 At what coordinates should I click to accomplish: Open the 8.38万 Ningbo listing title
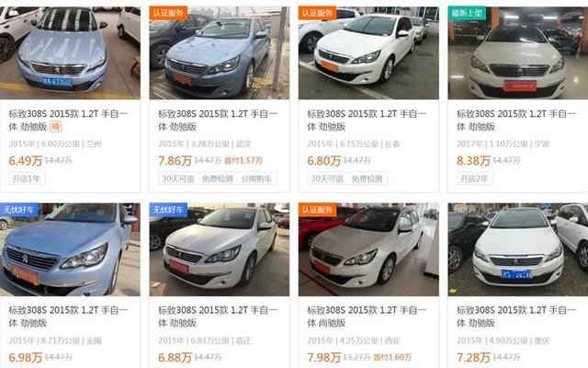[x=516, y=121]
